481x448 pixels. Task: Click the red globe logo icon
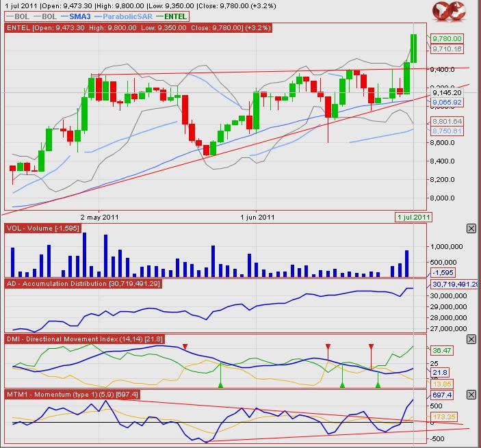click(449, 12)
